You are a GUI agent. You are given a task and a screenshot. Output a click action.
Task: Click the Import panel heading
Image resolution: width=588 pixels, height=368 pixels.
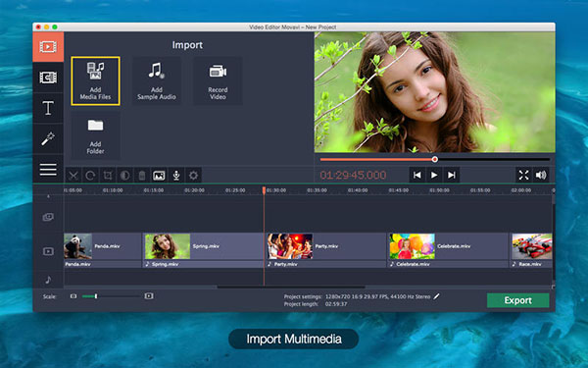[187, 45]
